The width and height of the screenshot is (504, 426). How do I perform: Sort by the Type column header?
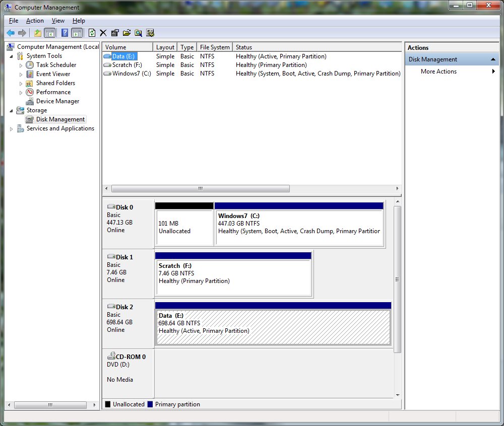point(187,47)
